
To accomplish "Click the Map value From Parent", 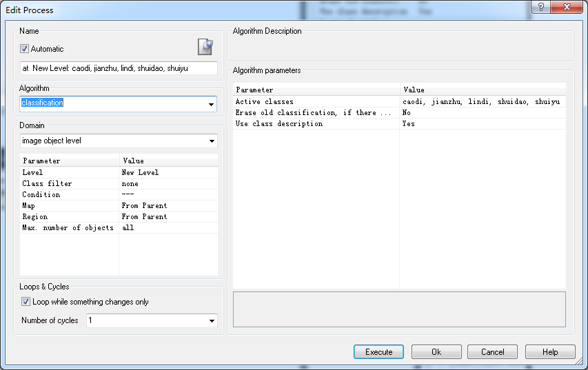I will tap(168, 206).
